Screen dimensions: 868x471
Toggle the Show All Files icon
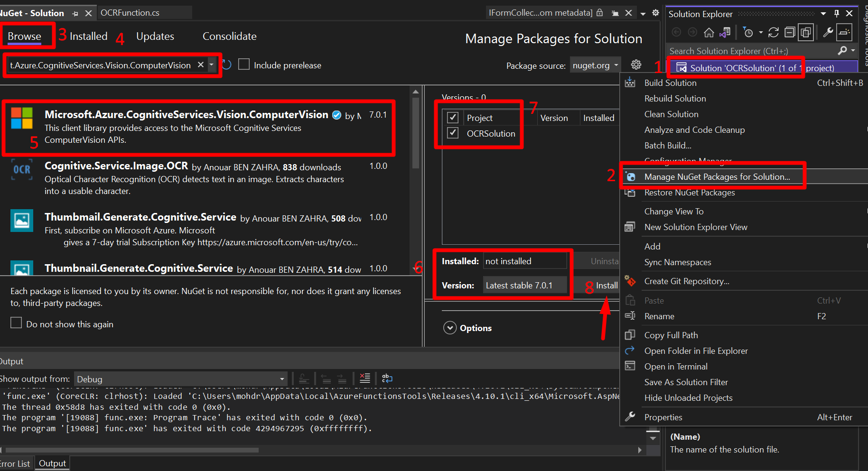pyautogui.click(x=806, y=32)
